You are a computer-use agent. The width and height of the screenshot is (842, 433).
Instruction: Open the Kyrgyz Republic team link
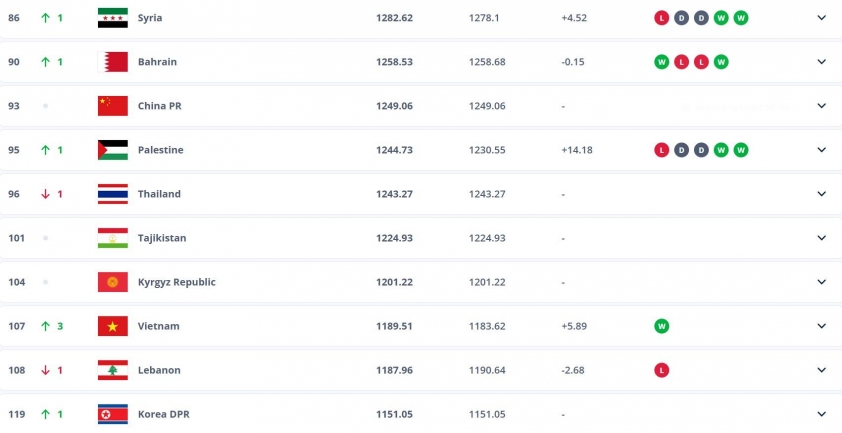[176, 282]
